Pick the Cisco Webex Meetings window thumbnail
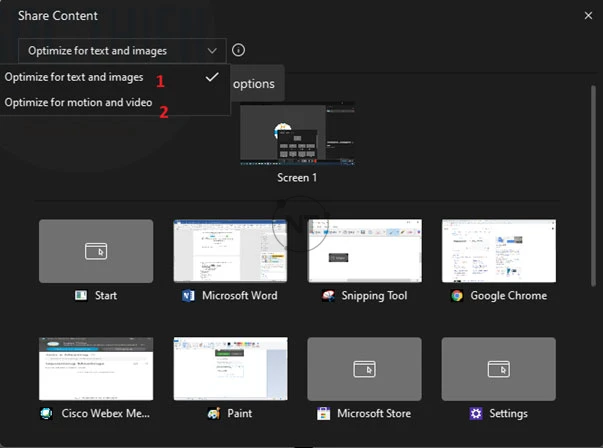 (x=96, y=368)
